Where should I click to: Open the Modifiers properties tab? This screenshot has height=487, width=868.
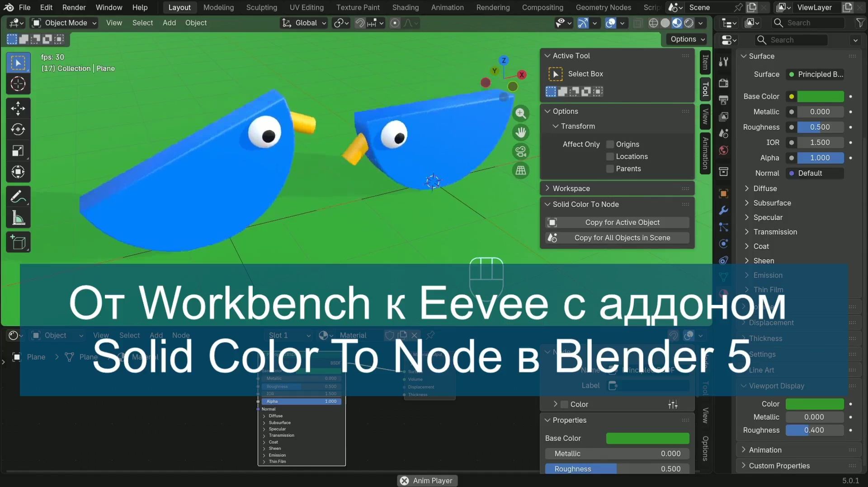click(723, 210)
